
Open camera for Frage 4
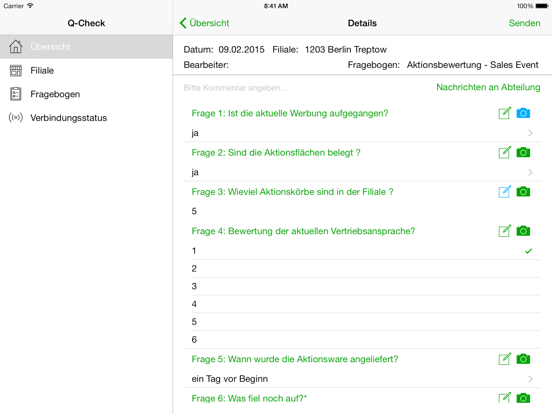click(523, 231)
